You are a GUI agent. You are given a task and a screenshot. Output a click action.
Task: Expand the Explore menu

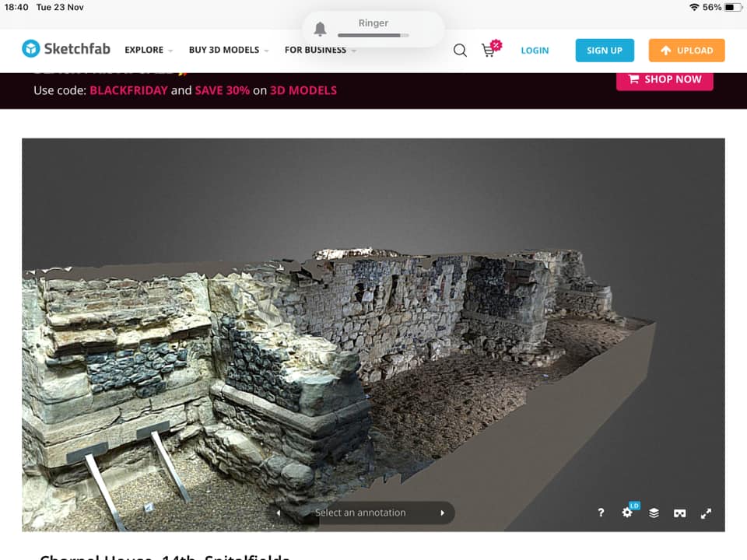click(148, 51)
